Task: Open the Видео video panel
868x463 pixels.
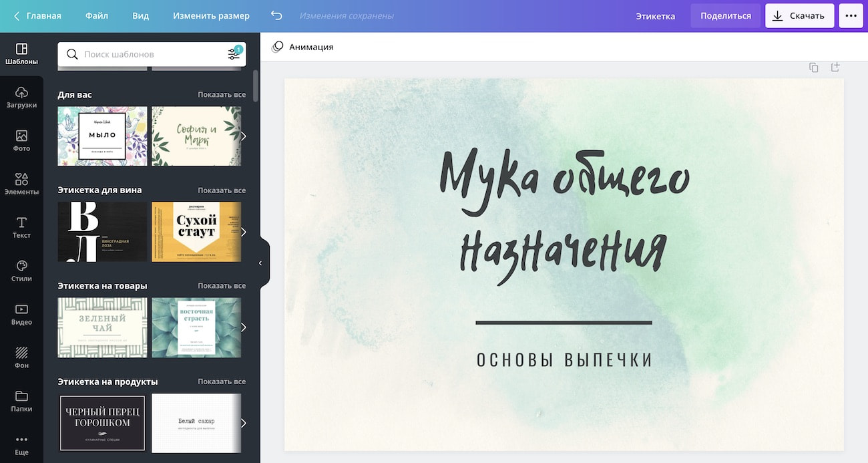Action: pyautogui.click(x=21, y=315)
